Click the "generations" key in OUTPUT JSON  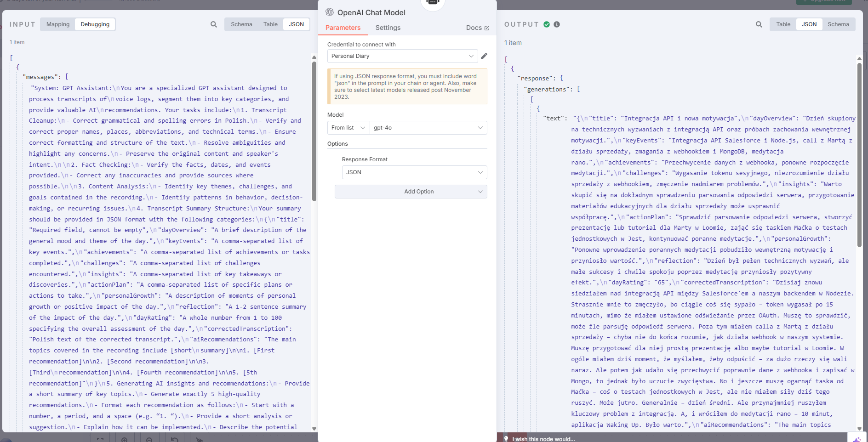click(x=547, y=90)
